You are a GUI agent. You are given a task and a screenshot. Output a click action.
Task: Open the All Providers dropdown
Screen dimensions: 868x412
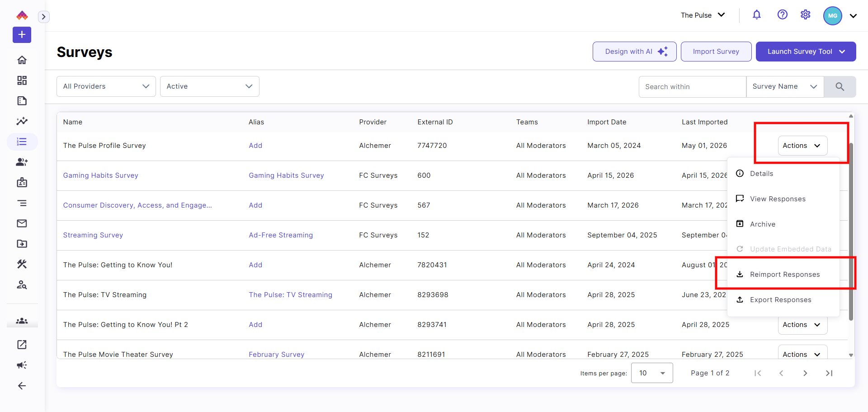coord(106,86)
